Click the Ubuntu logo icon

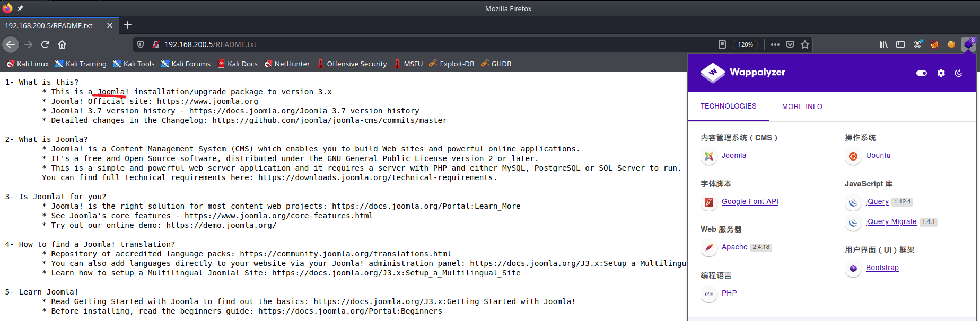pyautogui.click(x=853, y=156)
